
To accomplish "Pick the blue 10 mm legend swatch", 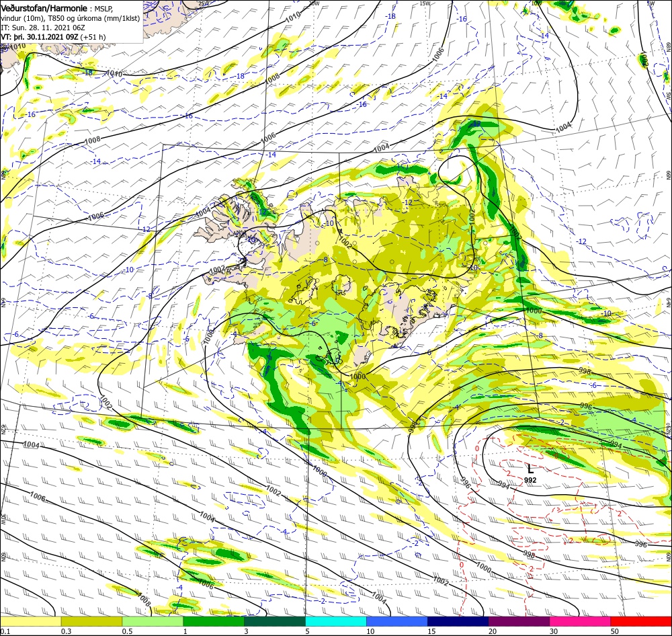I will click(x=397, y=621).
